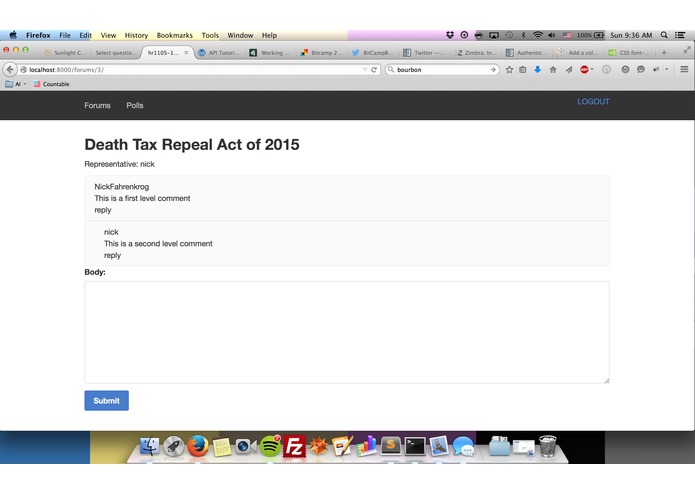Open the Countable bookmark
The image size is (695, 494).
click(51, 84)
